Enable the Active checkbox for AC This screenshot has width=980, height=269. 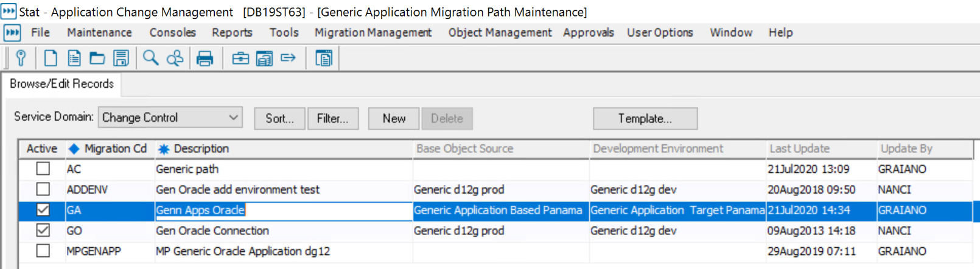[x=43, y=169]
